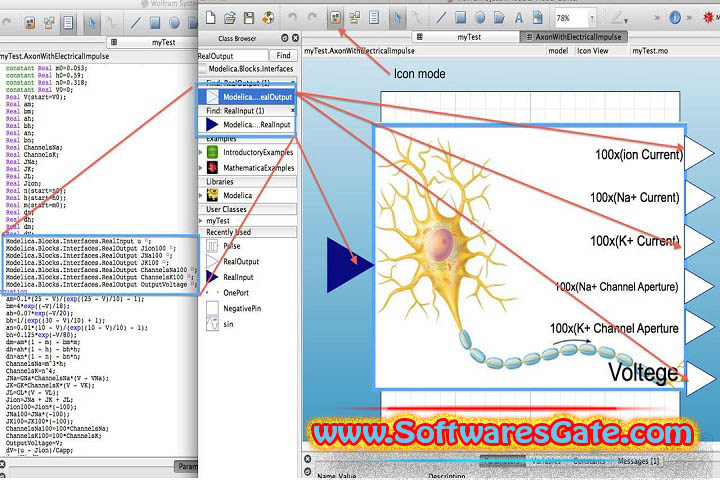
Task: Click the Na+ Channel Aperture output connector
Action: click(x=699, y=286)
